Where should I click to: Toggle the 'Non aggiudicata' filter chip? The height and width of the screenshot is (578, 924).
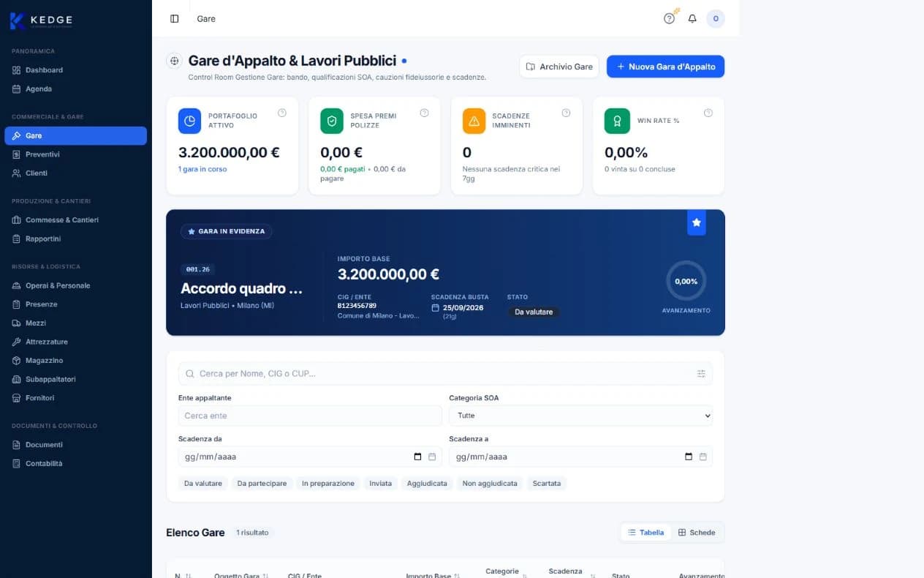coord(490,484)
